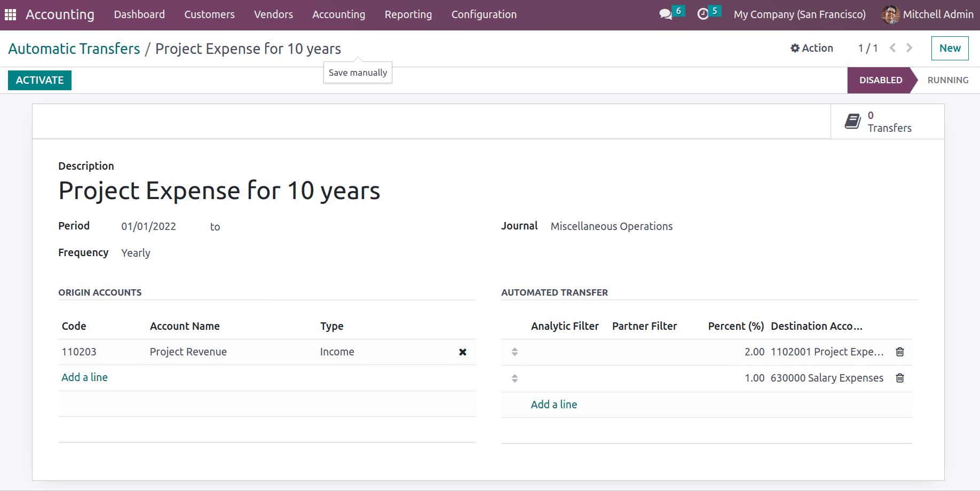The width and height of the screenshot is (980, 491).
Task: Sort by Account Name column header
Action: click(x=185, y=326)
